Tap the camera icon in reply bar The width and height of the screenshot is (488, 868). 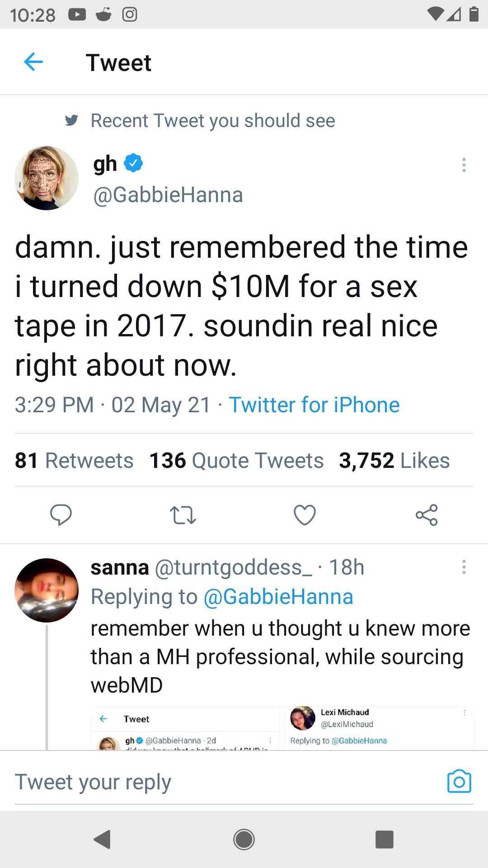tap(459, 781)
